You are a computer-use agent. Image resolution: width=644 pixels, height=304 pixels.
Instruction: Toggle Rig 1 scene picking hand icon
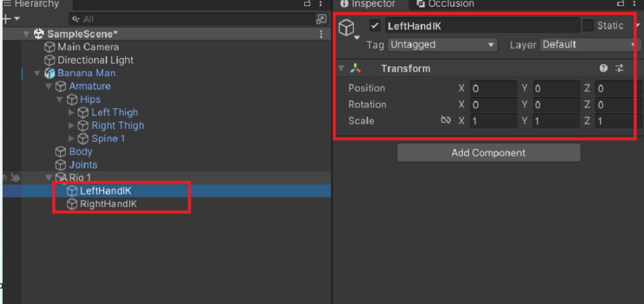(15, 178)
